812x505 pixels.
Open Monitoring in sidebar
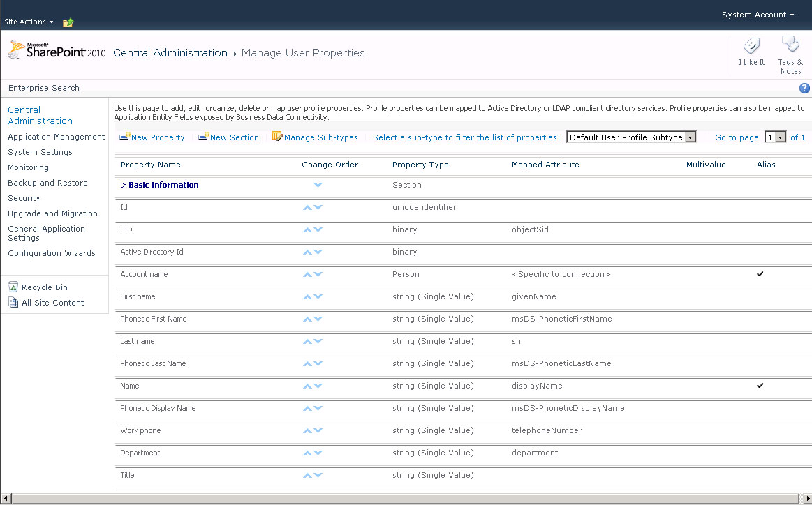(29, 167)
